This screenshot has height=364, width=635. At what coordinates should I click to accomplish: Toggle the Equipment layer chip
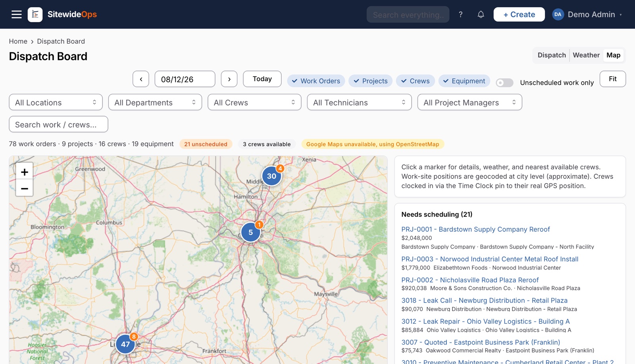click(464, 81)
